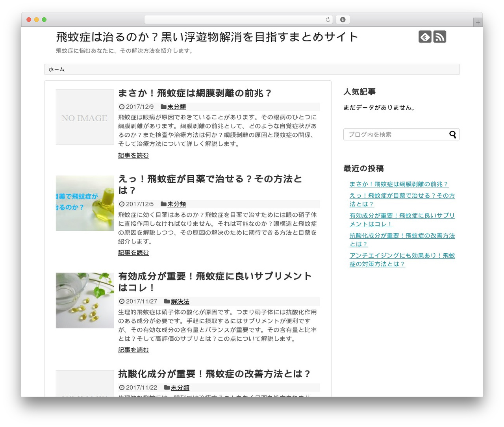Open recent post まさか！飛蚊症は網膜剥離の前兆？ in sidebar
504x427 pixels.
coord(399,184)
